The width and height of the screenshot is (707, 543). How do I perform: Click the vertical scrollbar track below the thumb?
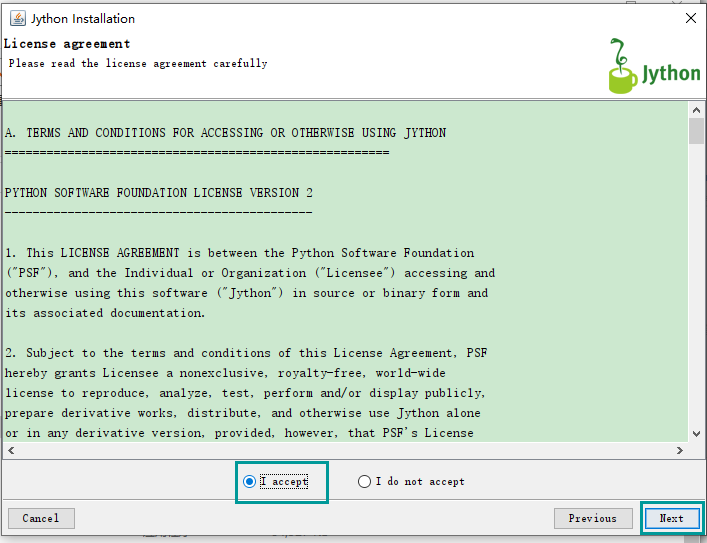696,285
